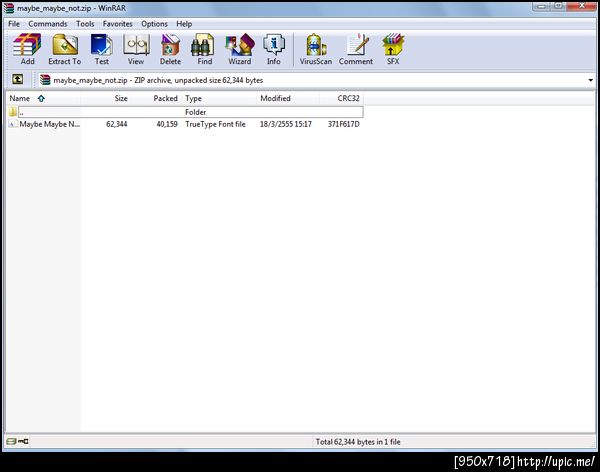The height and width of the screenshot is (472, 600).
Task: Click the modified date 18/3/2555 15:17
Action: tap(286, 124)
